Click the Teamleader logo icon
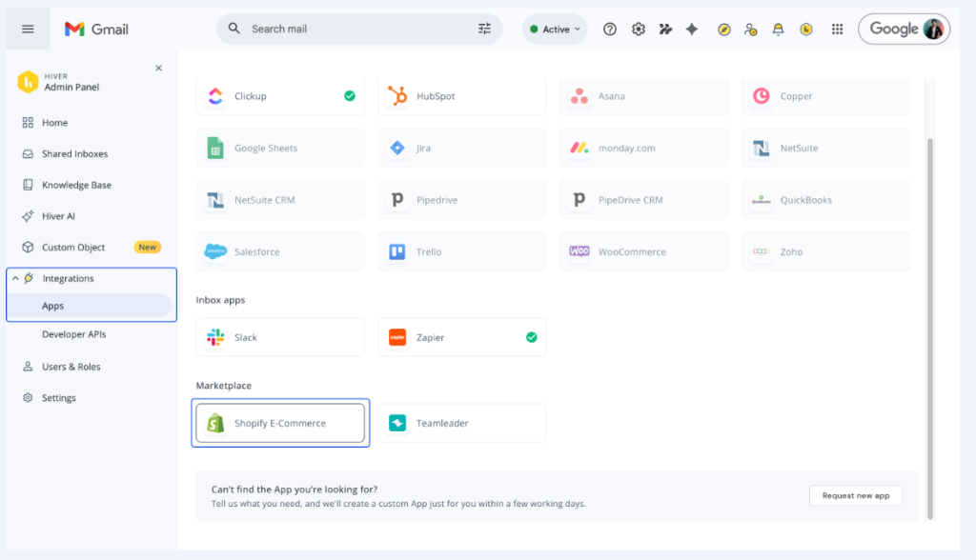The image size is (976, 560). pos(397,423)
